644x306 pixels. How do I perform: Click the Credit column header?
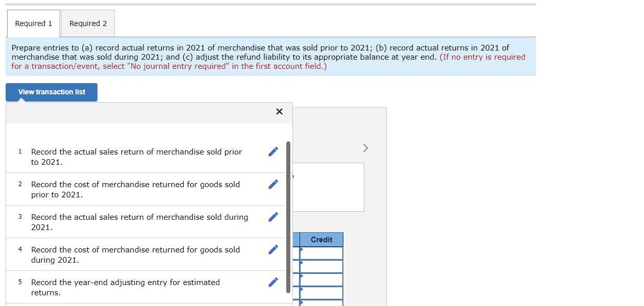[x=321, y=239]
